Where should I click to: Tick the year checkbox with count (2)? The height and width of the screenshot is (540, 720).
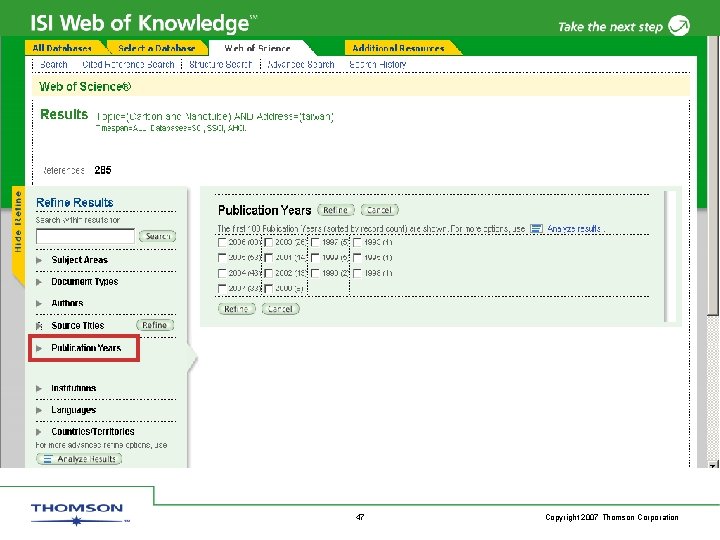315,273
